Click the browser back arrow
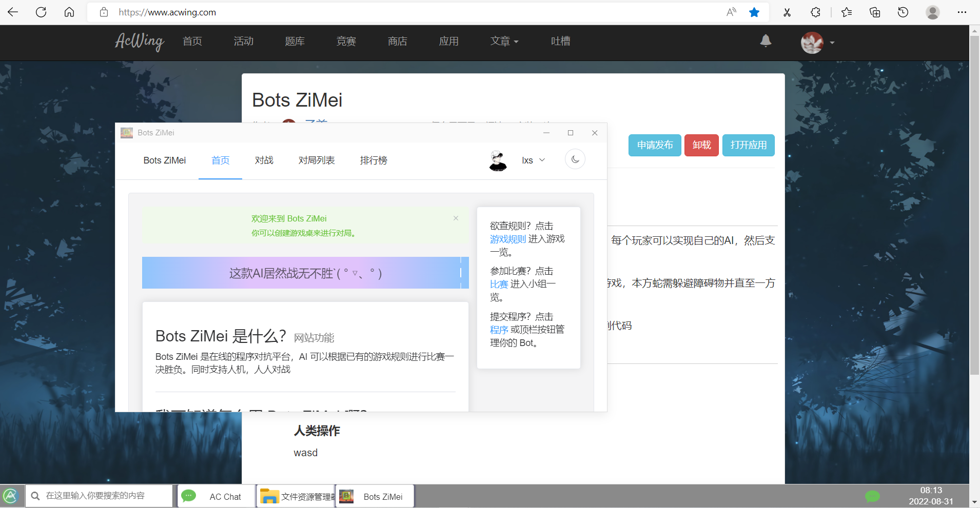This screenshot has width=980, height=508. pos(13,12)
